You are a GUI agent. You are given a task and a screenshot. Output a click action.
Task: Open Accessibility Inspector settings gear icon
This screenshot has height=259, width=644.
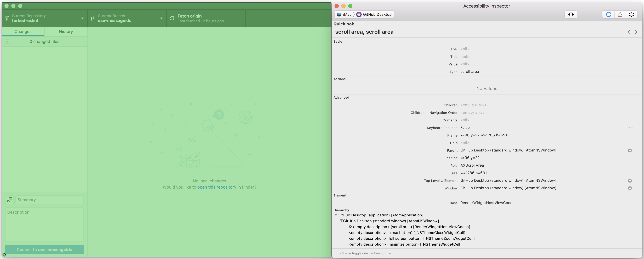click(x=631, y=14)
